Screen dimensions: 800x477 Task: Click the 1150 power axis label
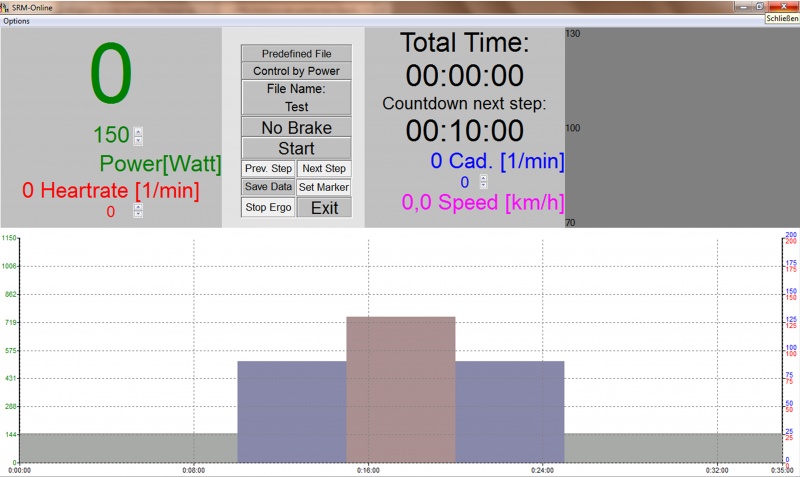[9, 238]
